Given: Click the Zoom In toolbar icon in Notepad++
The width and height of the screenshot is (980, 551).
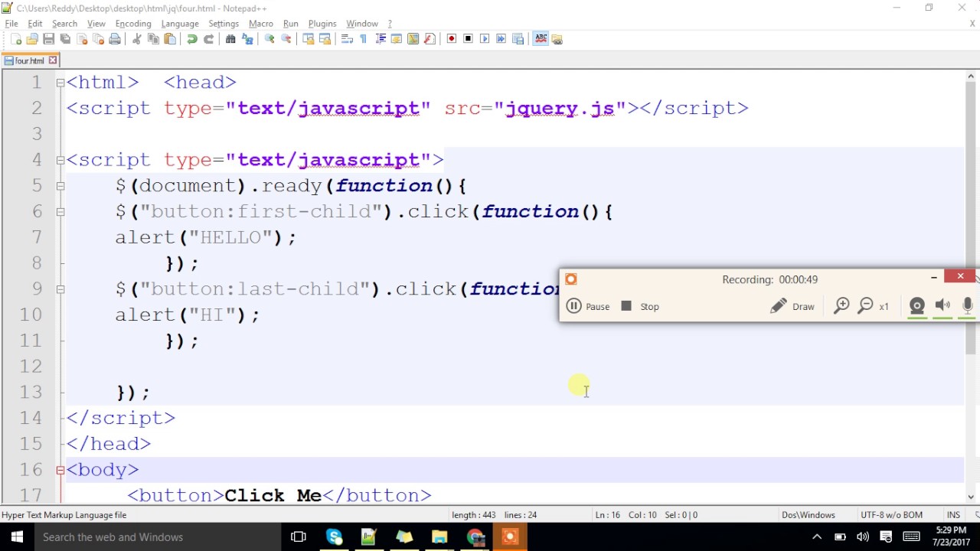Looking at the screenshot, I should (x=269, y=39).
